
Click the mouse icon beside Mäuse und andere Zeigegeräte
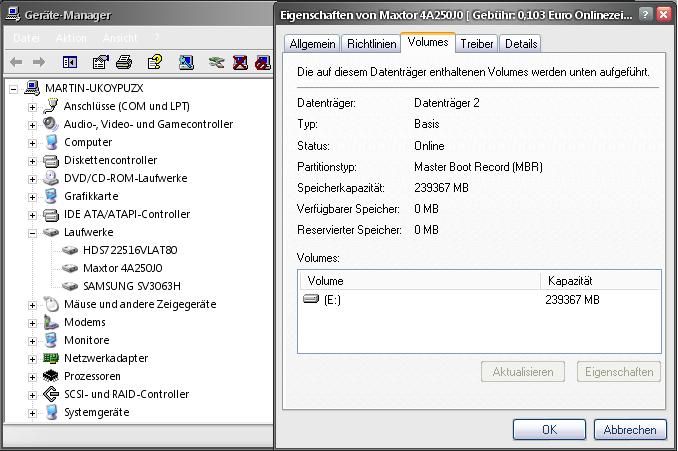[51, 304]
